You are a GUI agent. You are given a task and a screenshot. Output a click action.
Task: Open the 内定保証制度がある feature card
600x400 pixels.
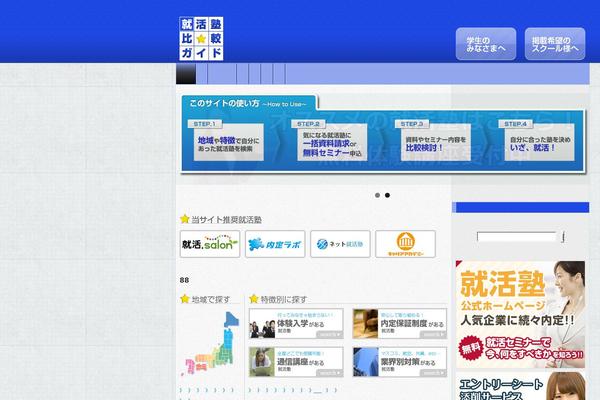point(399,324)
